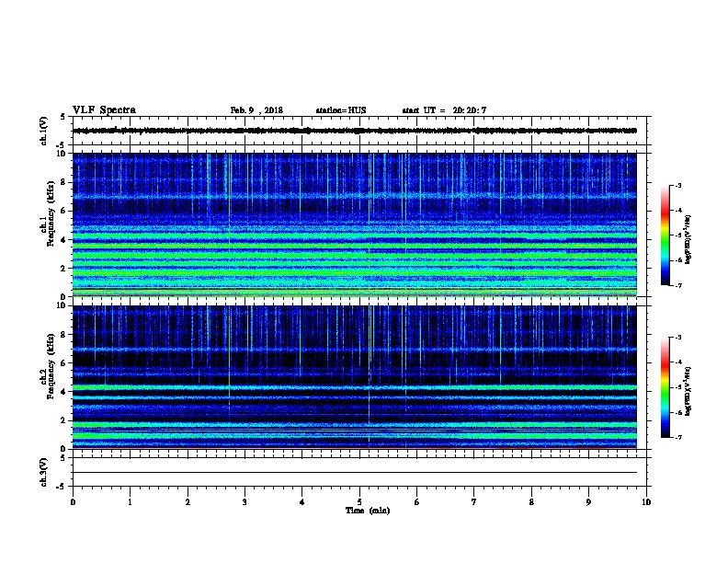This screenshot has height=563, width=728.
Task: Click the "ch.3(V)" waveform axis label
Action: (x=43, y=472)
